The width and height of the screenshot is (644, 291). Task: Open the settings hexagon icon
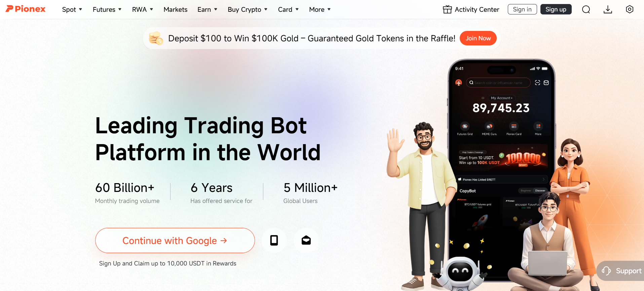[630, 9]
